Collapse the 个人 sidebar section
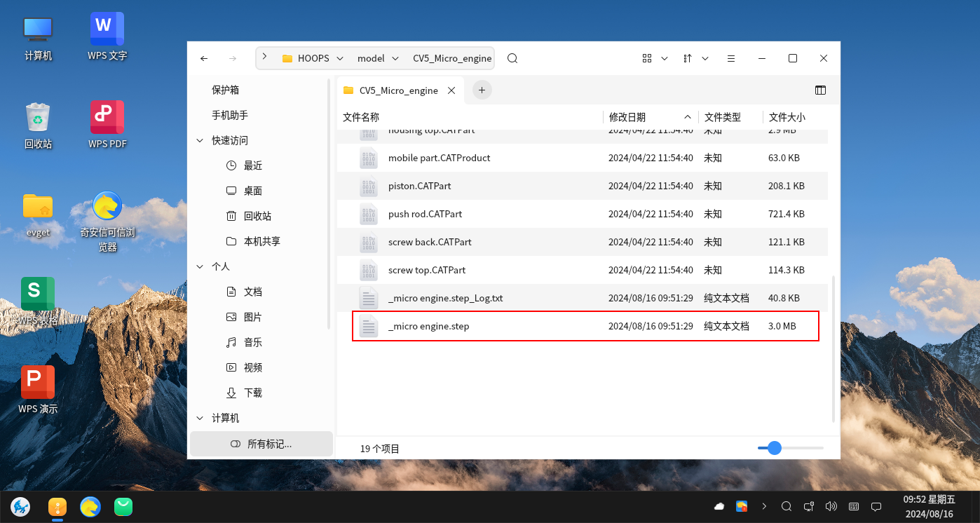 (x=200, y=266)
